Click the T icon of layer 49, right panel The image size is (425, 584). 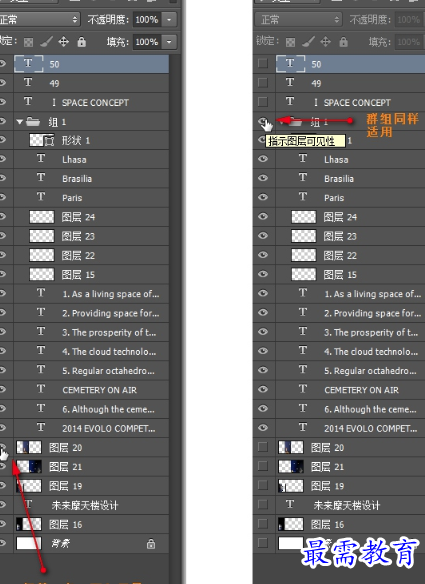tap(290, 82)
